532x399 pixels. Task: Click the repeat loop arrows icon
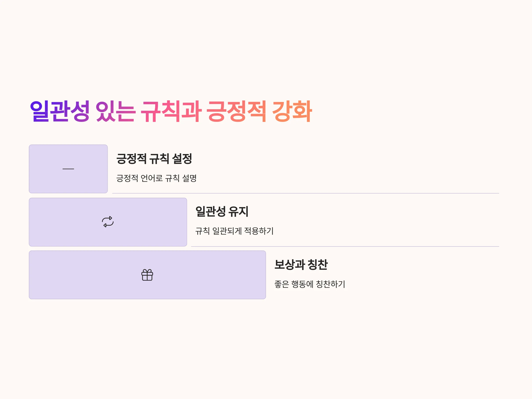point(108,222)
